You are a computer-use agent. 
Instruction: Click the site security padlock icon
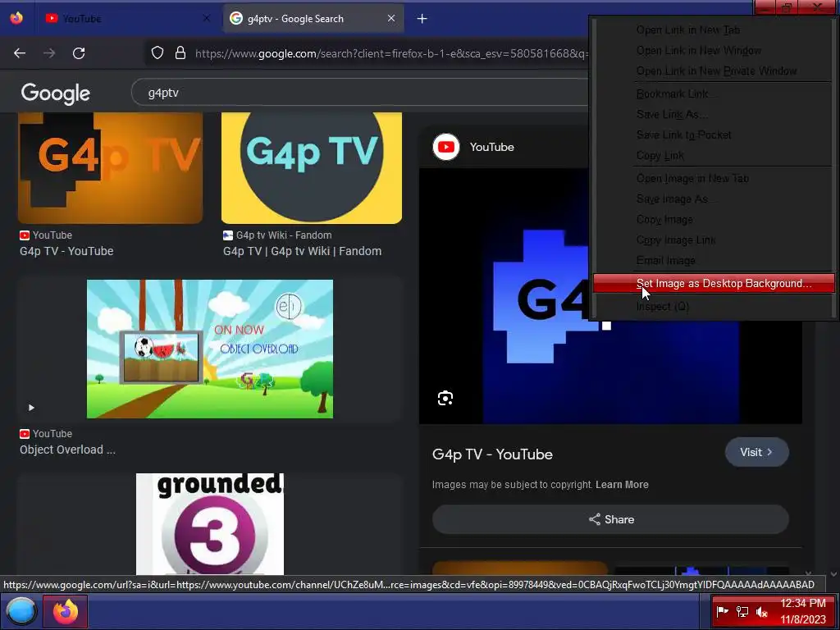coord(180,53)
